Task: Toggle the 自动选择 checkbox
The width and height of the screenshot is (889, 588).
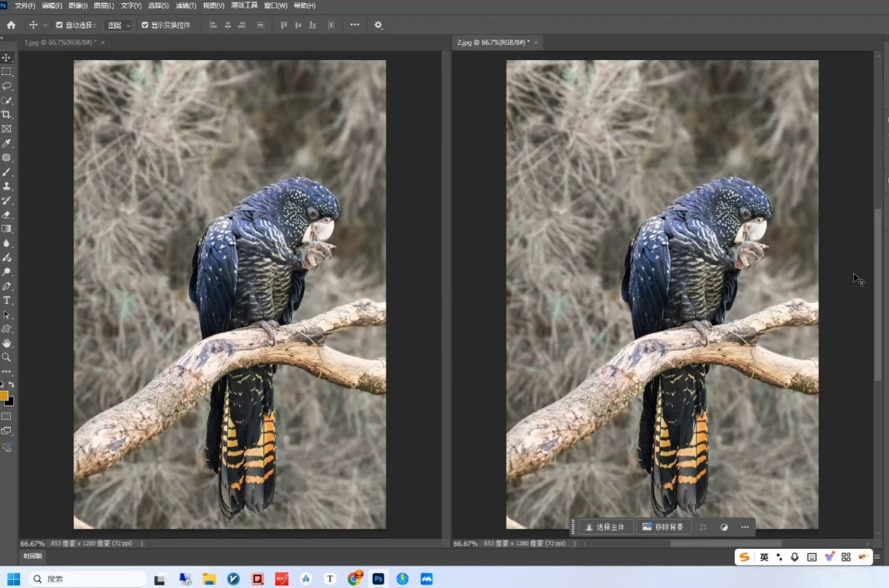Action: click(59, 25)
